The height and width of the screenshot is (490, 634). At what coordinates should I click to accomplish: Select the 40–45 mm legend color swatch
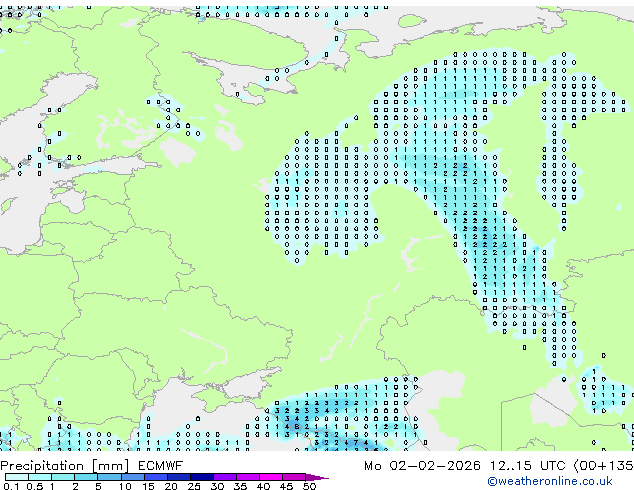tap(271, 477)
